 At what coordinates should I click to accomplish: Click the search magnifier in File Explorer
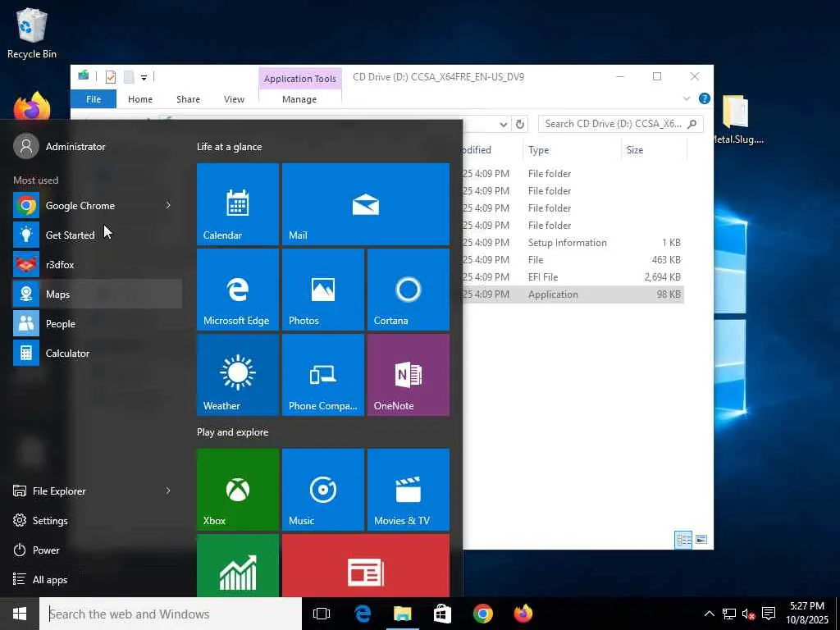pyautogui.click(x=692, y=124)
